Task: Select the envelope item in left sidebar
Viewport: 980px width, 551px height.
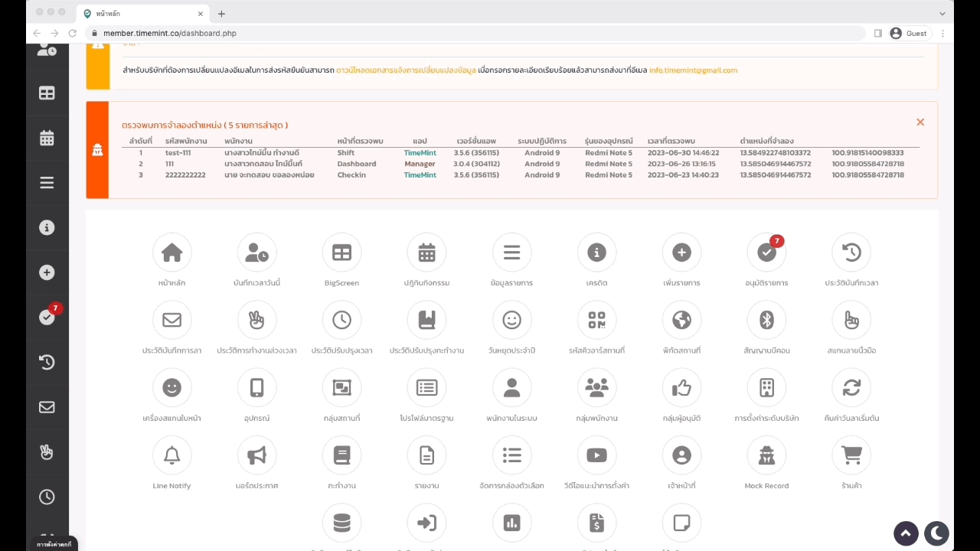Action: click(x=47, y=407)
